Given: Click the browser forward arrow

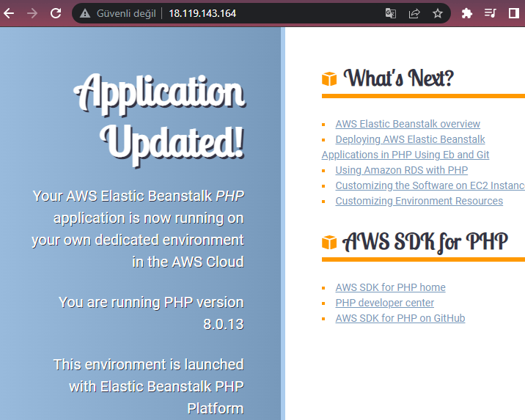Looking at the screenshot, I should [x=32, y=13].
